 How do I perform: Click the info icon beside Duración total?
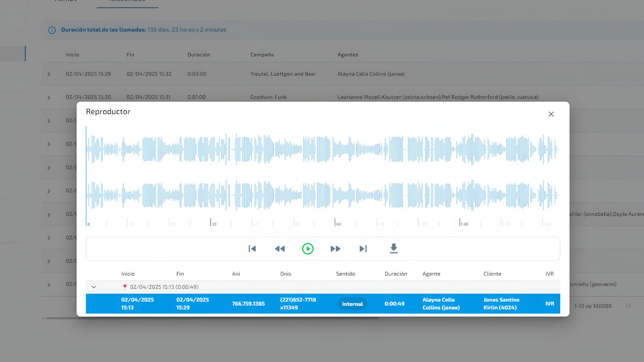coord(52,30)
